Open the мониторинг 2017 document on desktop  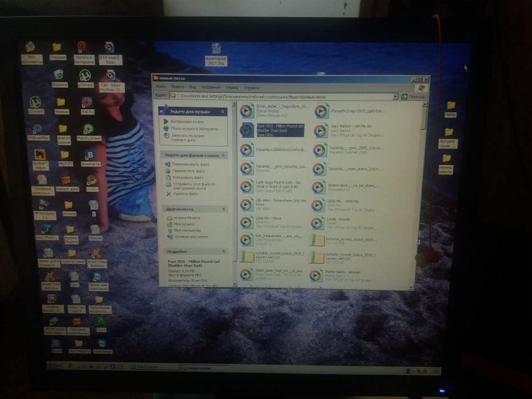(x=216, y=54)
